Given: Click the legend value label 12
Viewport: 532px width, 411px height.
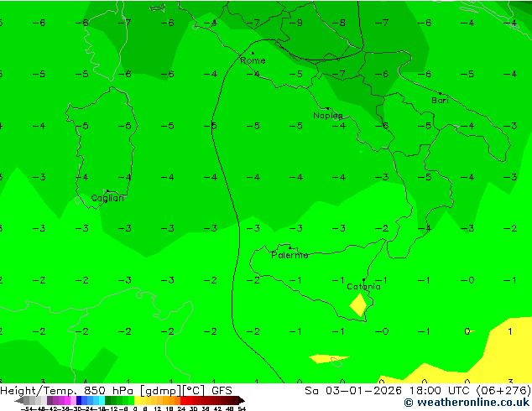Looking at the screenshot, I should pyautogui.click(x=157, y=408).
